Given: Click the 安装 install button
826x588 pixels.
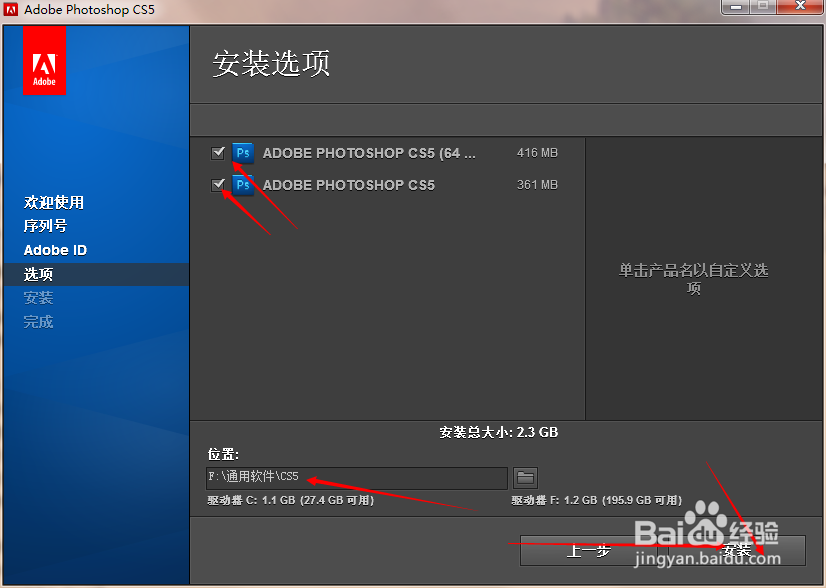Looking at the screenshot, I should [737, 551].
